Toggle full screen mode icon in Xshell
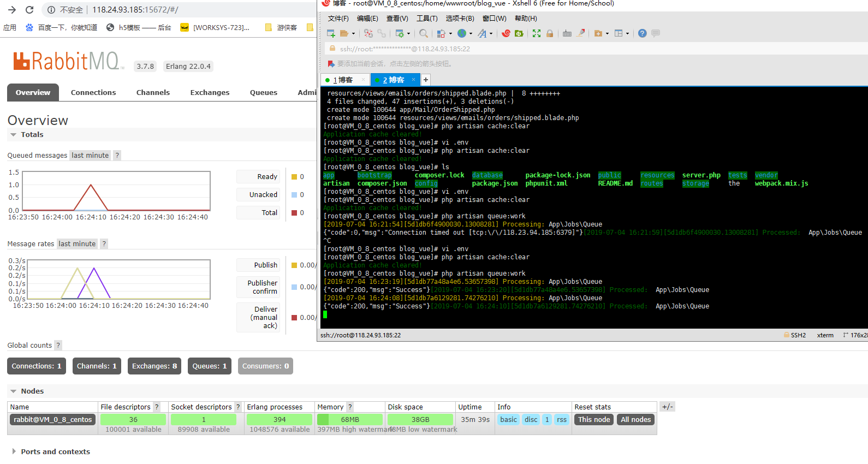 (537, 33)
